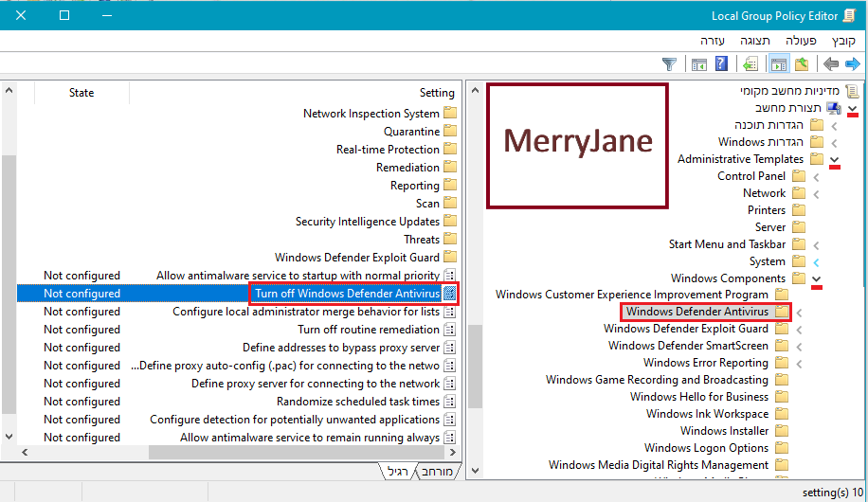The width and height of the screenshot is (868, 502).
Task: Open Help via blue question mark icon
Action: click(722, 64)
